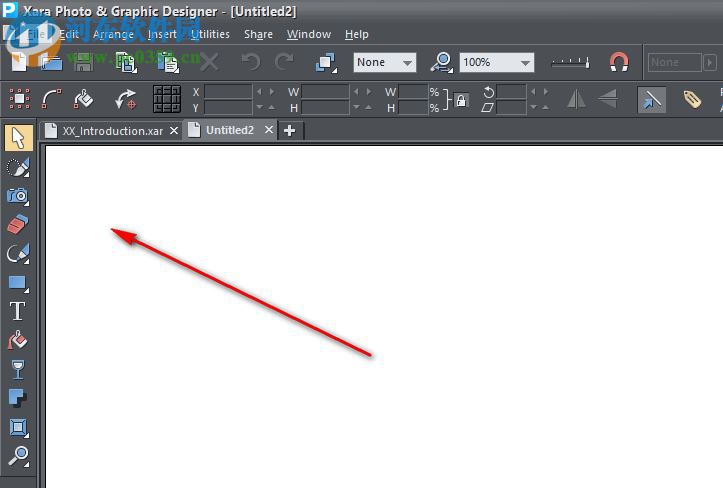The width and height of the screenshot is (723, 488).
Task: Click the rotate around center icon
Action: pos(125,99)
